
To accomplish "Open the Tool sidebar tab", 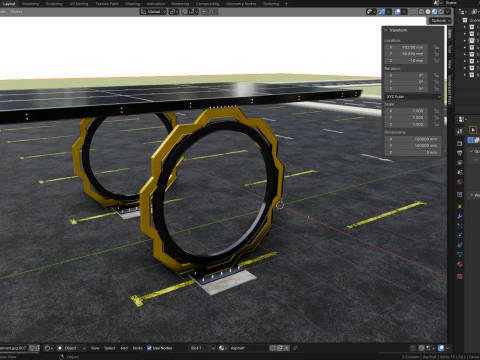I will coord(450,49).
